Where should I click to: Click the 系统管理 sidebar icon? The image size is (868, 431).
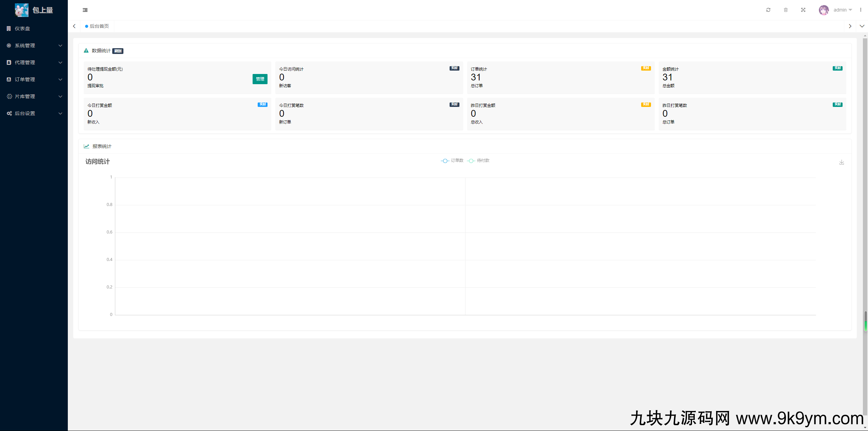pyautogui.click(x=9, y=45)
